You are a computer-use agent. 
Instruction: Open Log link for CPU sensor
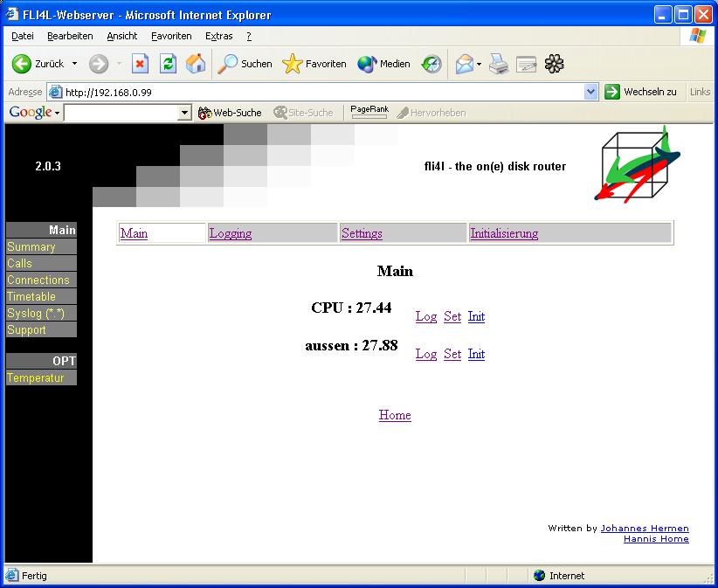(x=426, y=316)
